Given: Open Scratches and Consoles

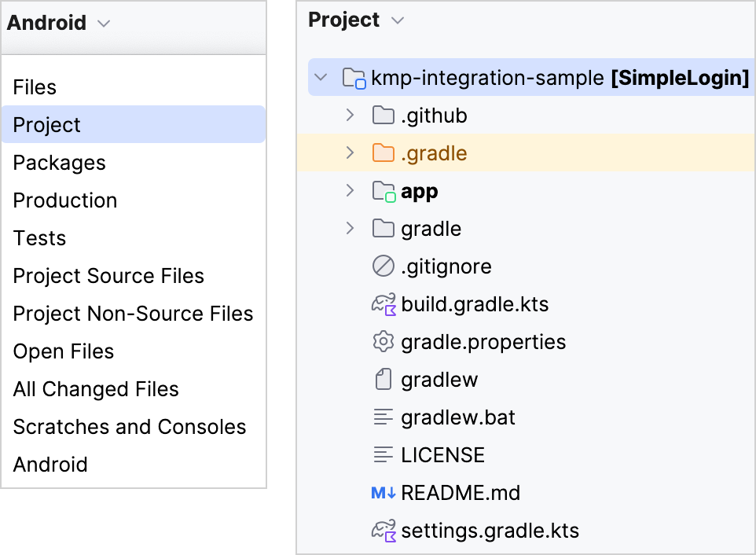Looking at the screenshot, I should click(129, 427).
